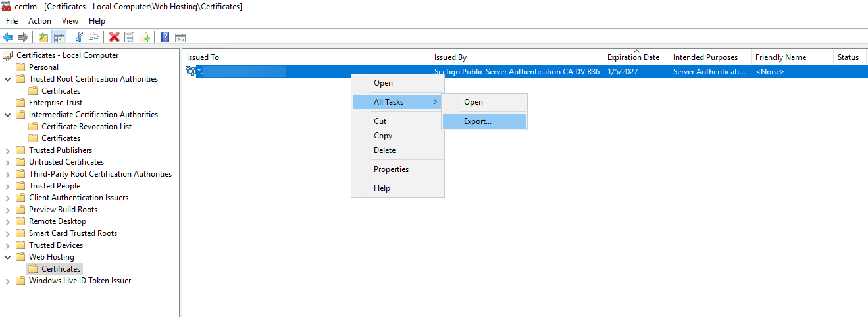Click the Certificate Revocation List folder icon
The width and height of the screenshot is (868, 317).
point(33,127)
